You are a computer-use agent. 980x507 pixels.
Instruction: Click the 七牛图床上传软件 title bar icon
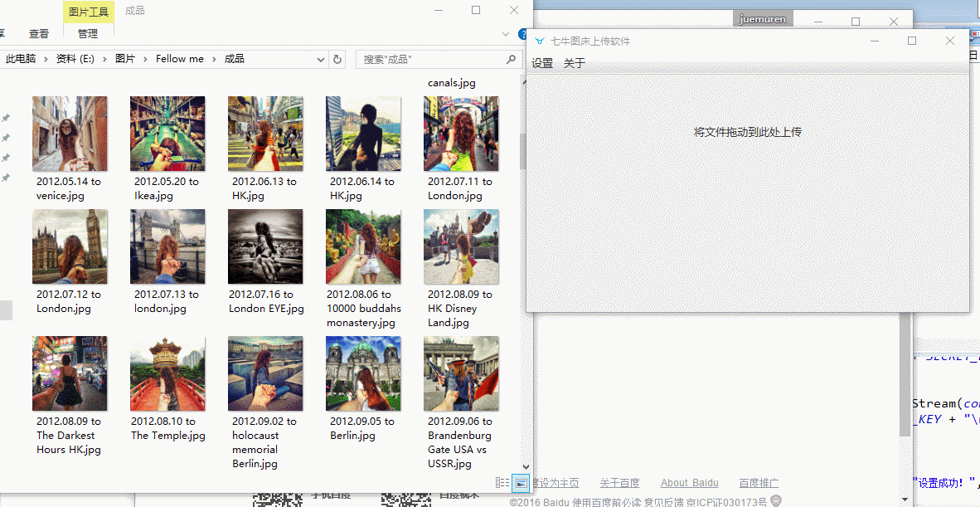(540, 41)
